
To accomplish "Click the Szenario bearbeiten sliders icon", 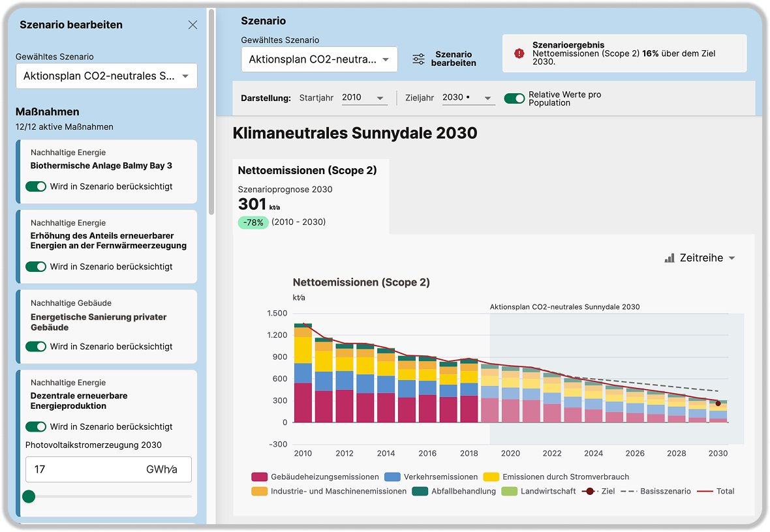I will (418, 59).
